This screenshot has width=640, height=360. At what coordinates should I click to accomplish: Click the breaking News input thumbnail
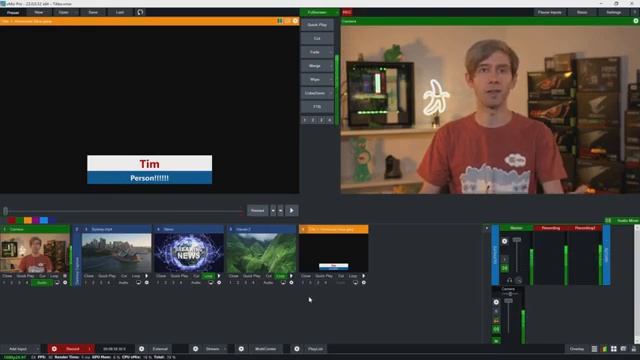click(189, 253)
